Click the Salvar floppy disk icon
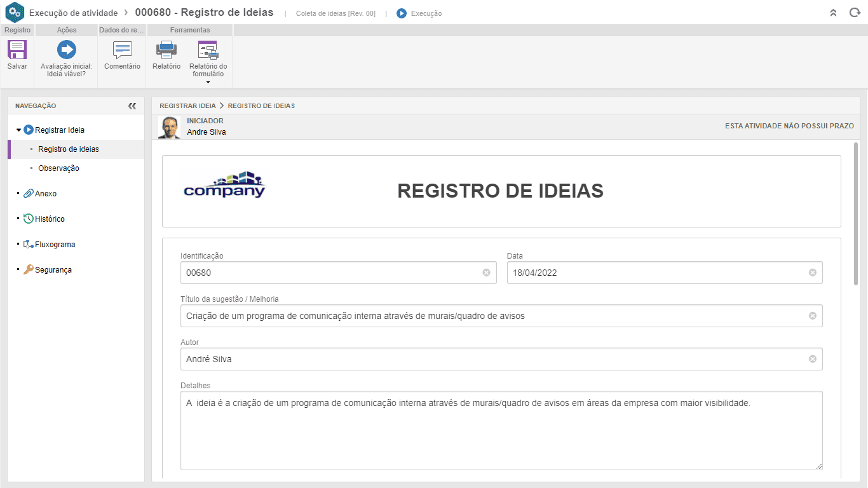The width and height of the screenshot is (868, 488). tap(17, 50)
